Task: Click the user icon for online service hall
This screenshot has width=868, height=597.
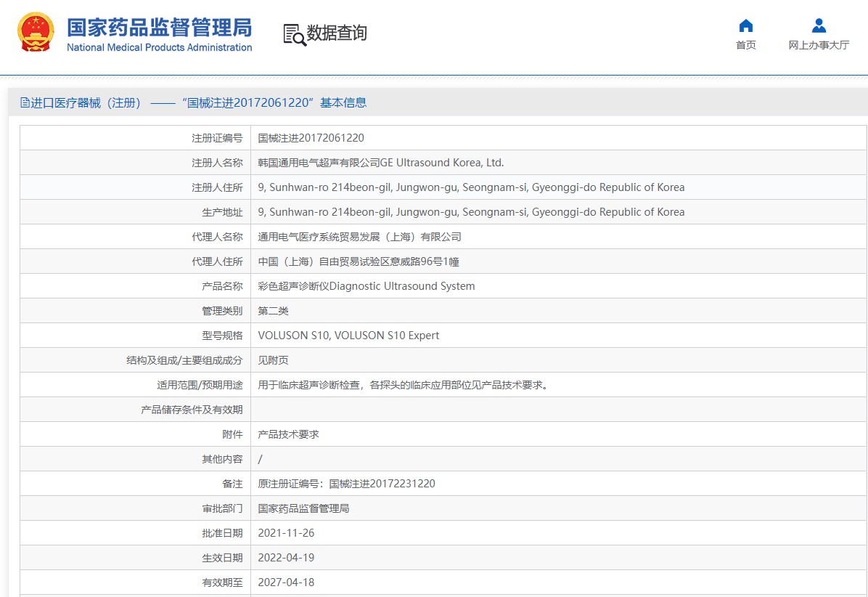Action: (x=819, y=25)
